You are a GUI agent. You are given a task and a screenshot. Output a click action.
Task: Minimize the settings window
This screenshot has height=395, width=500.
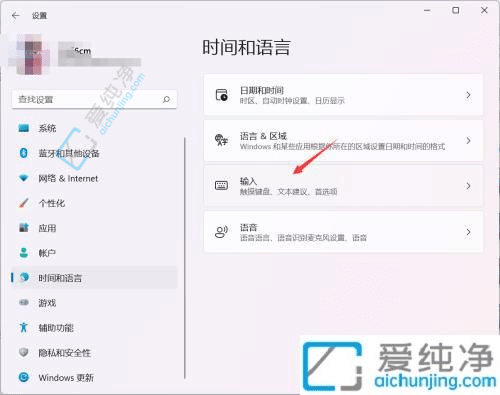[x=427, y=11]
